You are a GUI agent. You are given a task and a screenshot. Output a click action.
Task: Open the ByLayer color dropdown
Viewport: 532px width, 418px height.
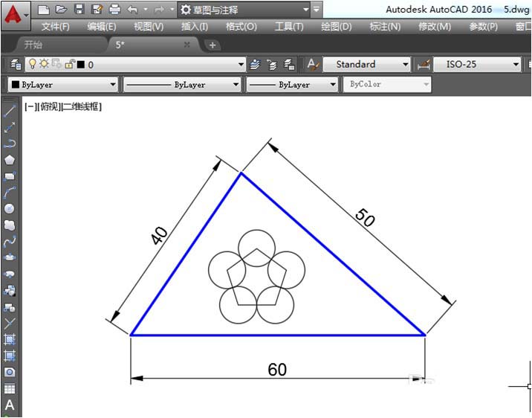pos(113,85)
